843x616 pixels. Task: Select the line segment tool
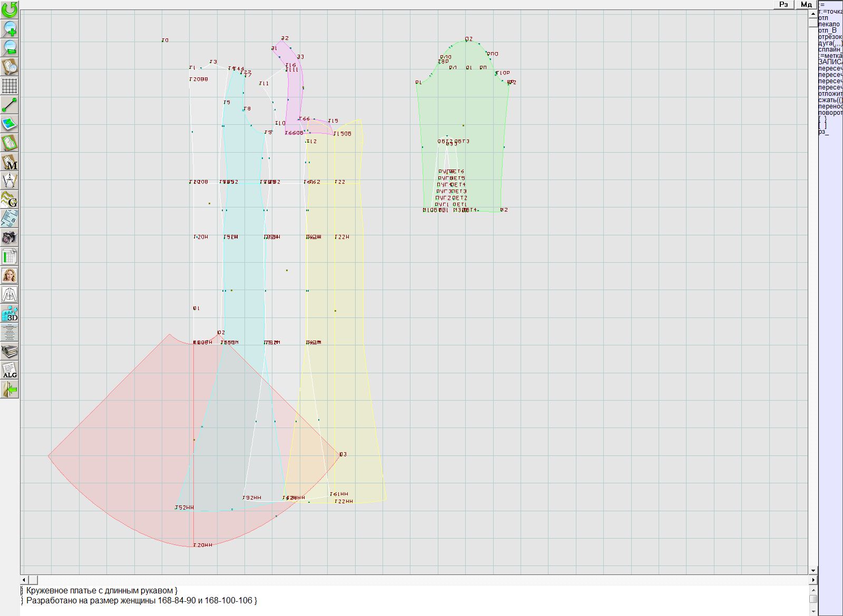tap(9, 105)
